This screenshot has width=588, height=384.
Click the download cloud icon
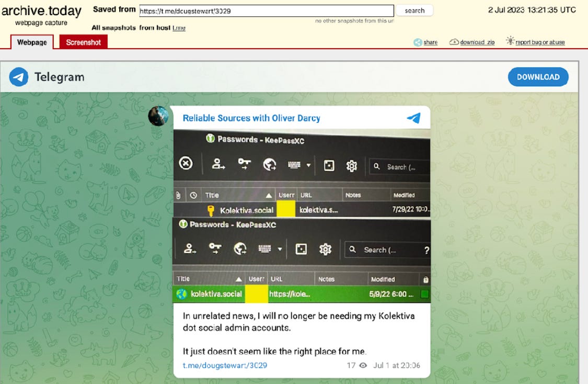(454, 42)
